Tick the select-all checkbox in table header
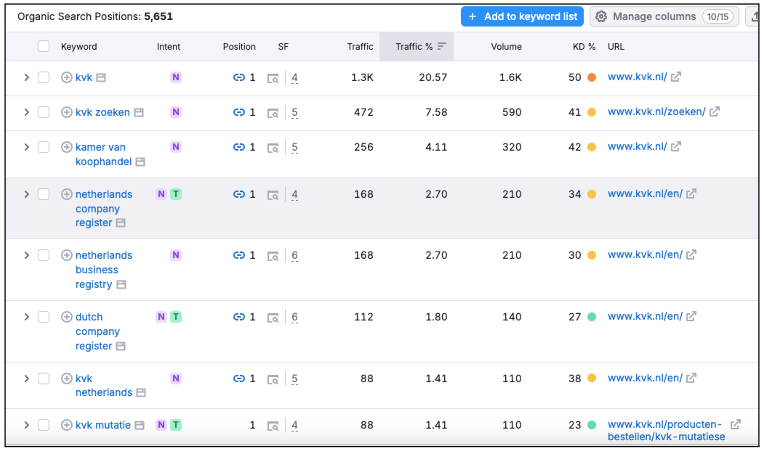Image resolution: width=763 pixels, height=452 pixels. click(x=43, y=46)
